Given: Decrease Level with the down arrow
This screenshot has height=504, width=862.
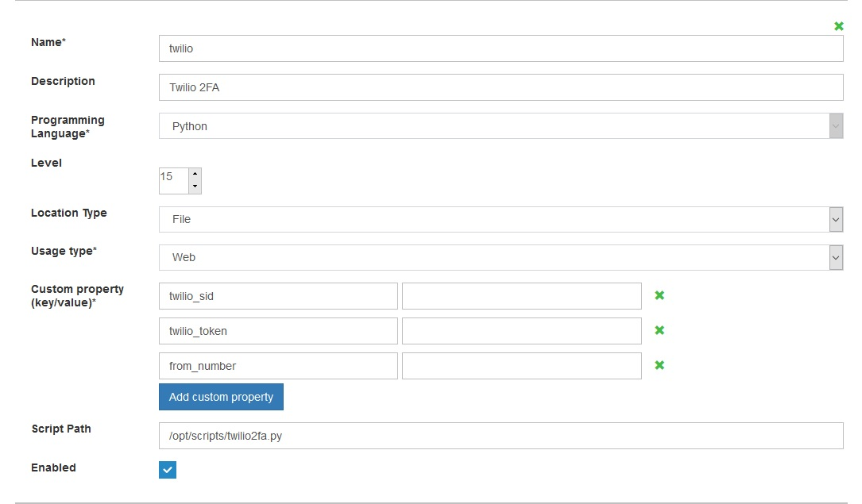Looking at the screenshot, I should [x=195, y=187].
